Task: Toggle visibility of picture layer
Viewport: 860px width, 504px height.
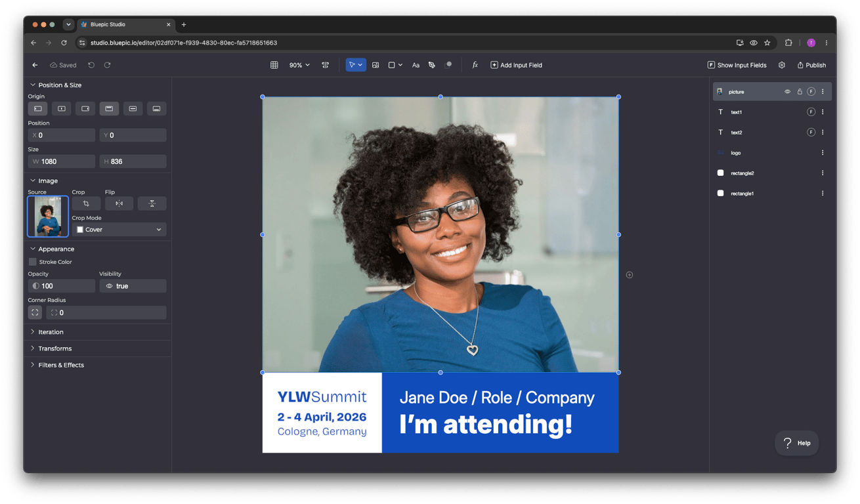Action: pyautogui.click(x=787, y=92)
